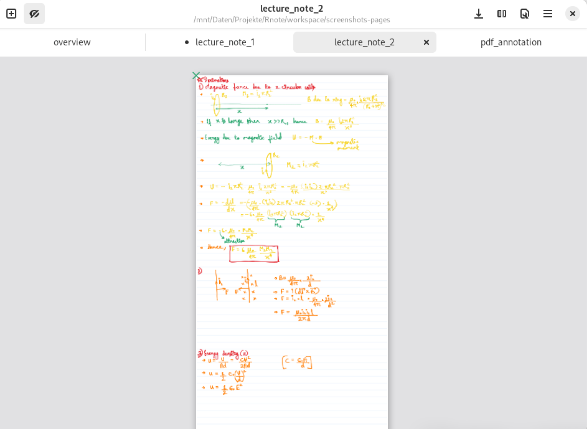The width and height of the screenshot is (587, 429).
Task: Click the red Energy density heading
Action: [223, 353]
